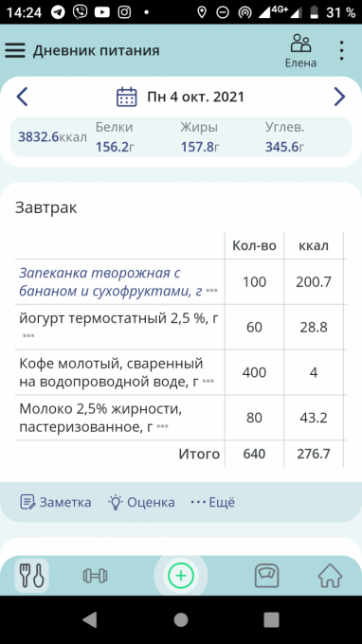Viewport: 362px width, 644px height.
Task: Go to the home screen icon
Action: click(331, 576)
